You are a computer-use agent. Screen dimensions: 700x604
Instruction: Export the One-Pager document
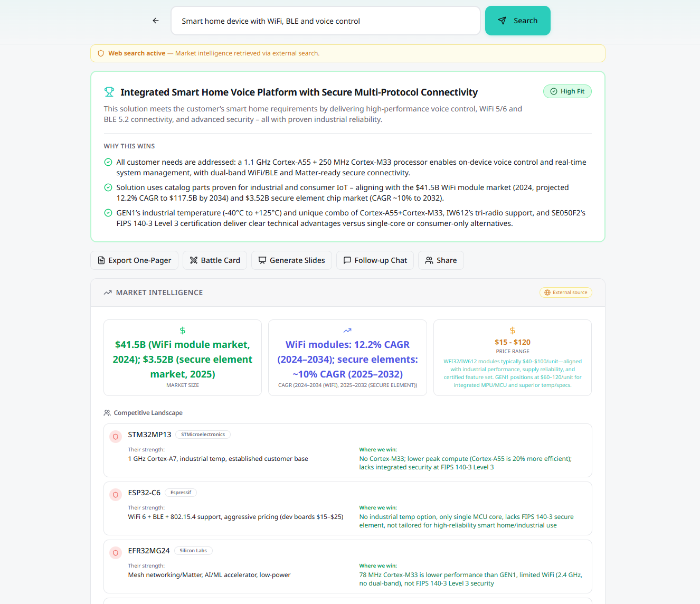[135, 260]
